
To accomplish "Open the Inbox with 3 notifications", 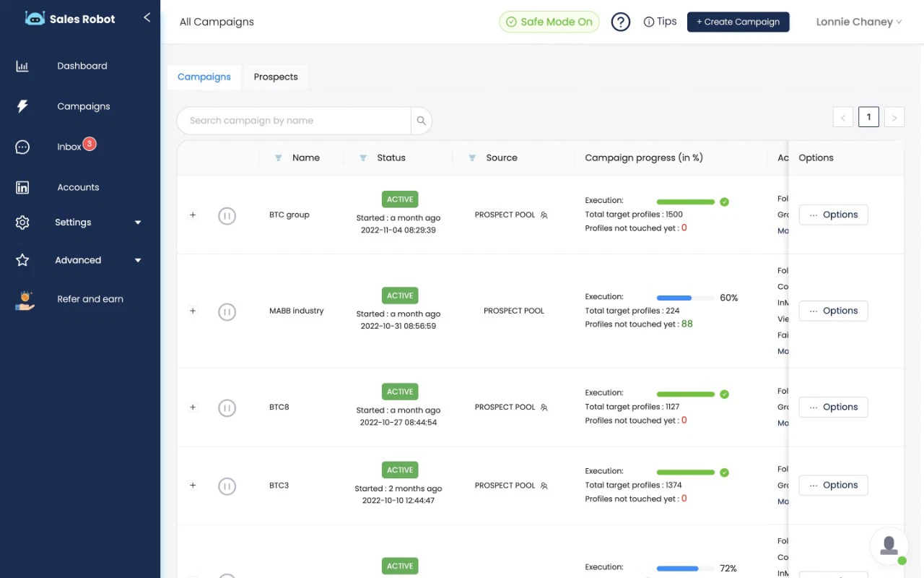I will 71,146.
